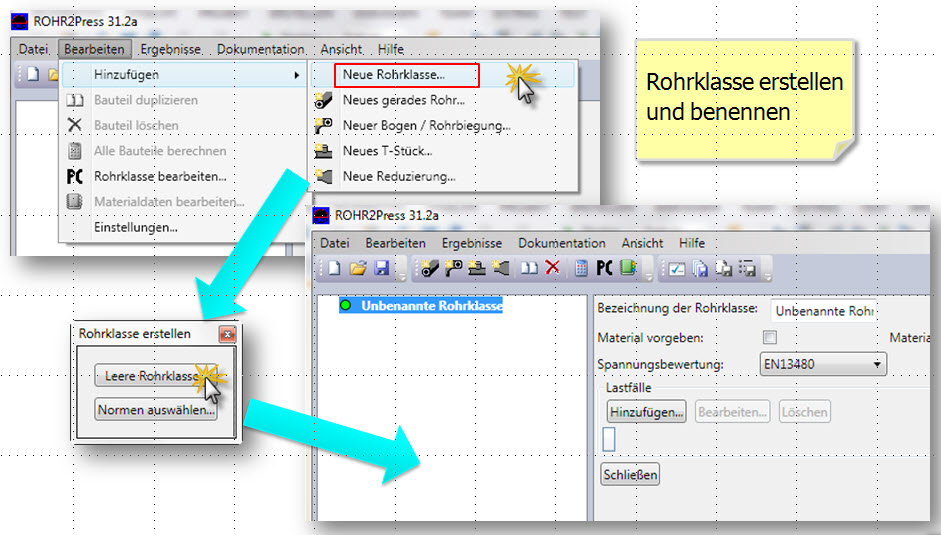
Task: Click Duplicate component toolbar icon
Action: 529,268
